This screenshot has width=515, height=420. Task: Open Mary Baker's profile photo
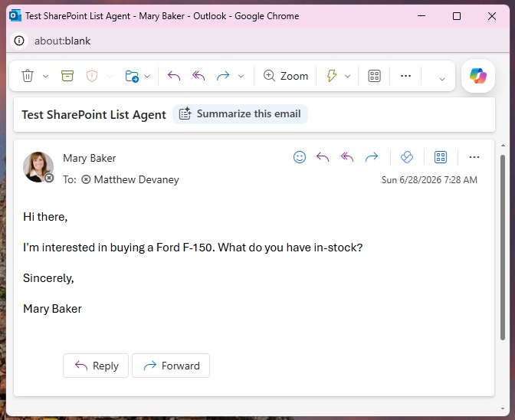point(38,167)
